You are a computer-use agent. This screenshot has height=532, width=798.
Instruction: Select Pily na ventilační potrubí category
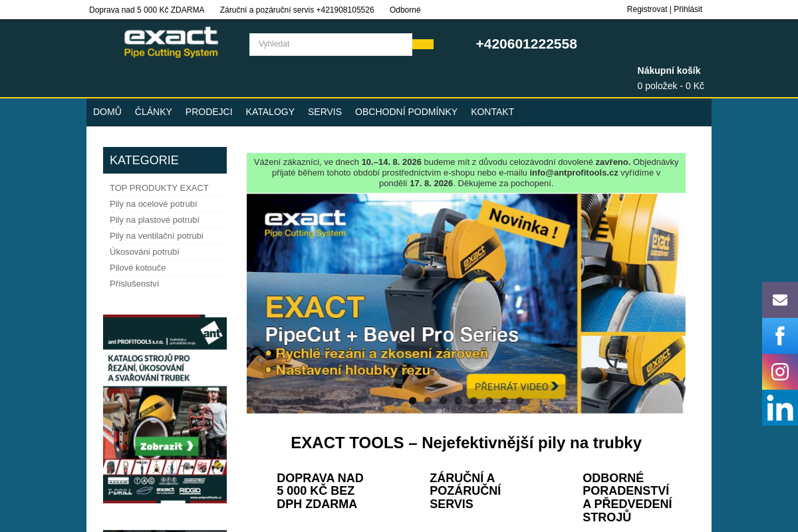click(x=156, y=236)
